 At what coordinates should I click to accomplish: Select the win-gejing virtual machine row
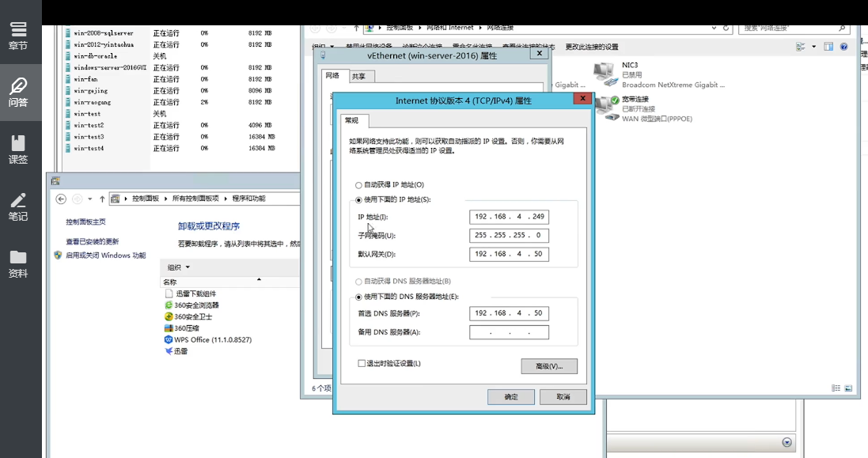coord(172,91)
